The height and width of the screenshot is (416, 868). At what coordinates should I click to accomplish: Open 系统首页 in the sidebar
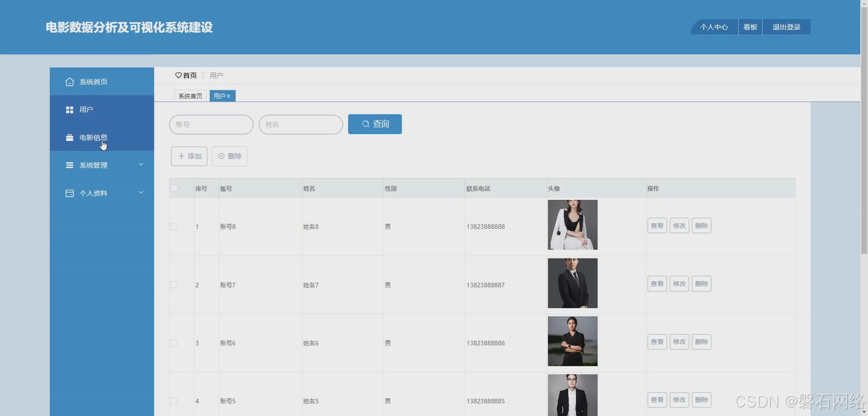tap(102, 82)
